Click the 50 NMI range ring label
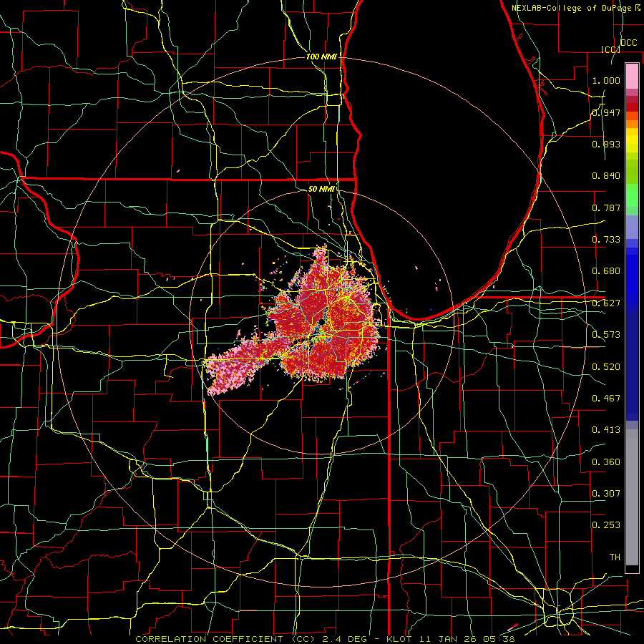 coord(321,189)
